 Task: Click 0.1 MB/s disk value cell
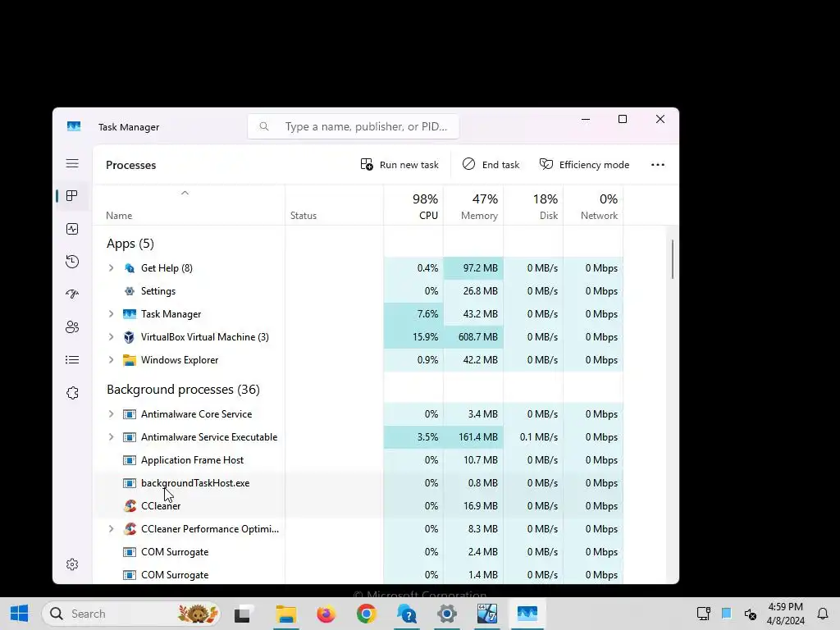[533, 437]
